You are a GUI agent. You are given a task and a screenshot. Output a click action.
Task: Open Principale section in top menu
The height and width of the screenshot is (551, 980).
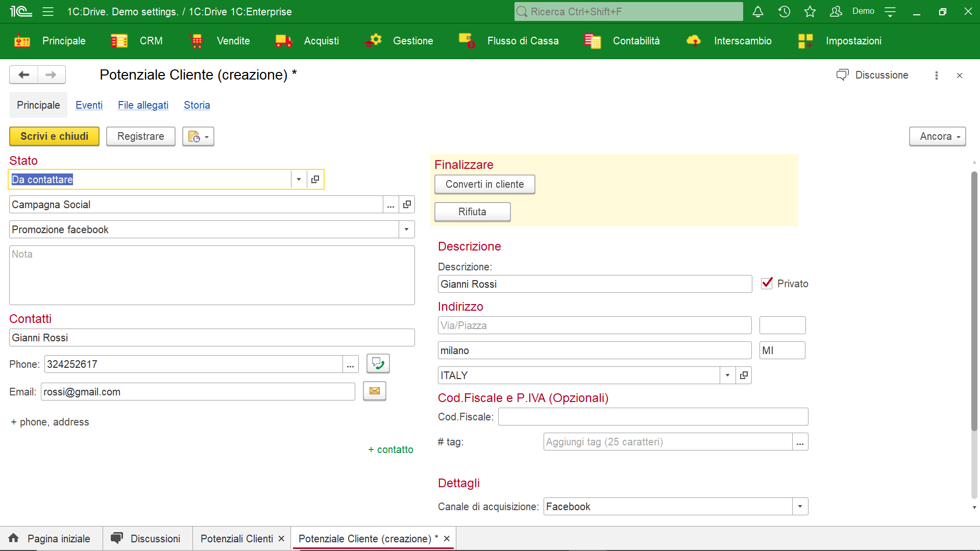pos(50,41)
